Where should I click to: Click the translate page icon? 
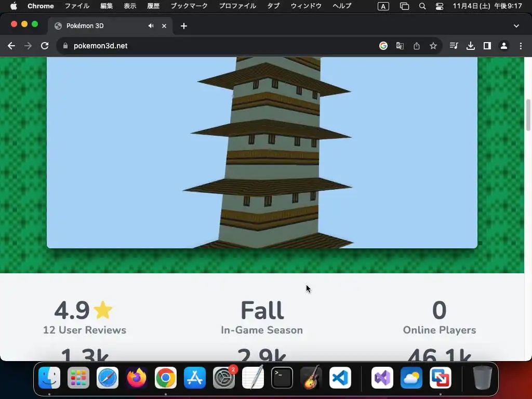400,46
